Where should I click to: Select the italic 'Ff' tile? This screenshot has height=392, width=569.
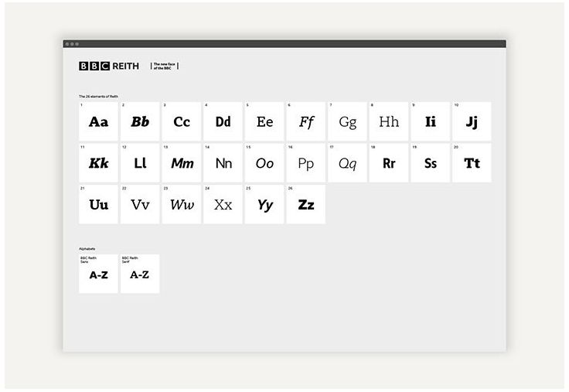click(306, 121)
